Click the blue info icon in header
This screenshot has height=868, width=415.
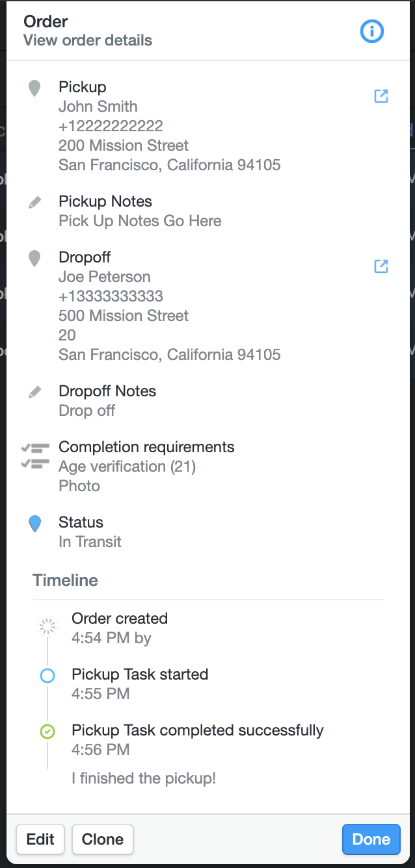[372, 31]
